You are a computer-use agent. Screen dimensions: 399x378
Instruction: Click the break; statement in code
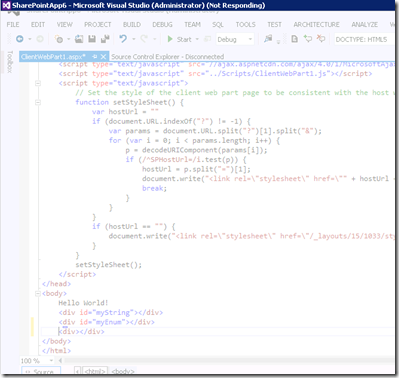tap(154, 188)
